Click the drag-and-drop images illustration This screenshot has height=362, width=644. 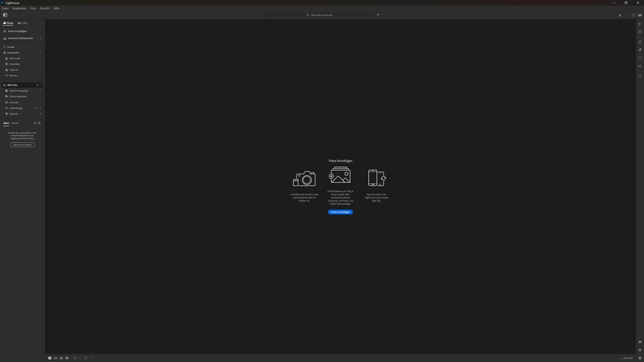pyautogui.click(x=340, y=175)
